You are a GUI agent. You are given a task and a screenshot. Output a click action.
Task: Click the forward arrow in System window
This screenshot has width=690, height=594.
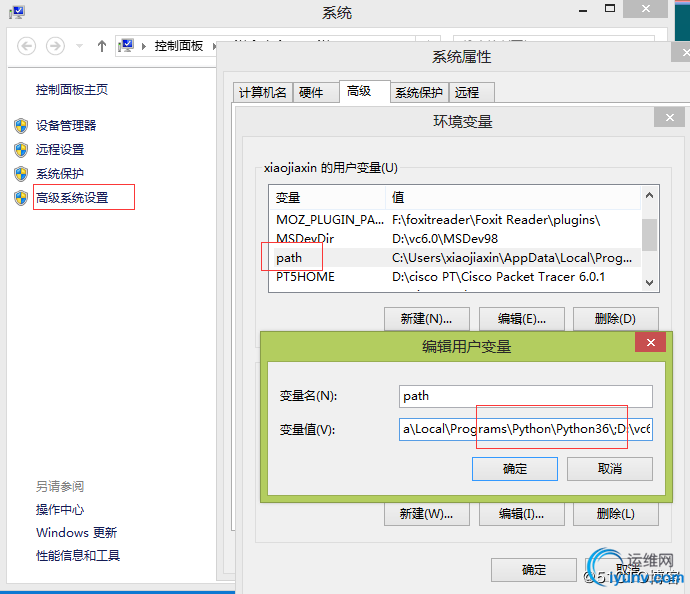[x=55, y=46]
